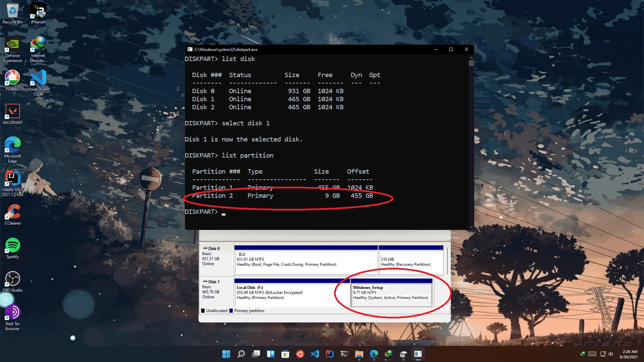
Task: Open the clock showing 2:26 AM
Action: point(629,354)
